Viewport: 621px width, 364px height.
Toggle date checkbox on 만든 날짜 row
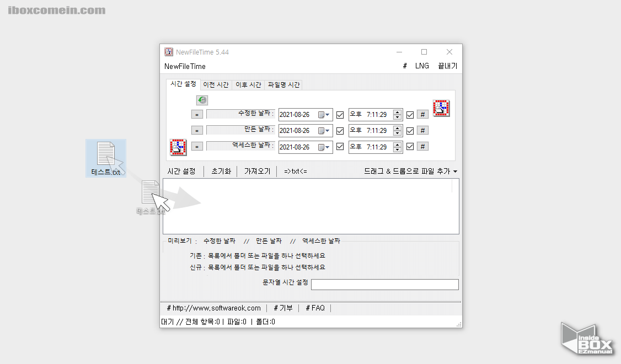(340, 131)
